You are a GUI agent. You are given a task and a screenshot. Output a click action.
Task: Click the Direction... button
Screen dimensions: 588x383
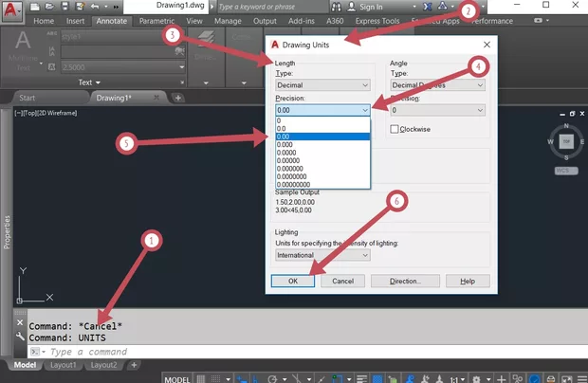(405, 281)
